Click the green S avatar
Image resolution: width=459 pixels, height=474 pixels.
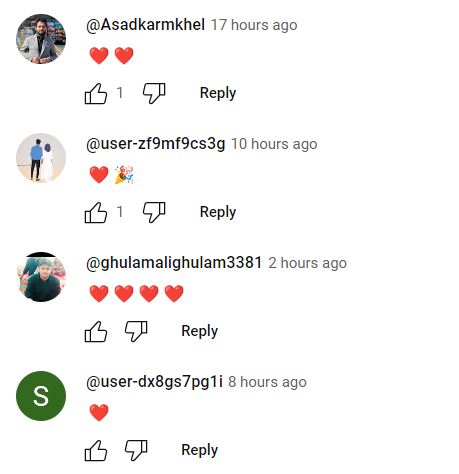click(x=41, y=396)
